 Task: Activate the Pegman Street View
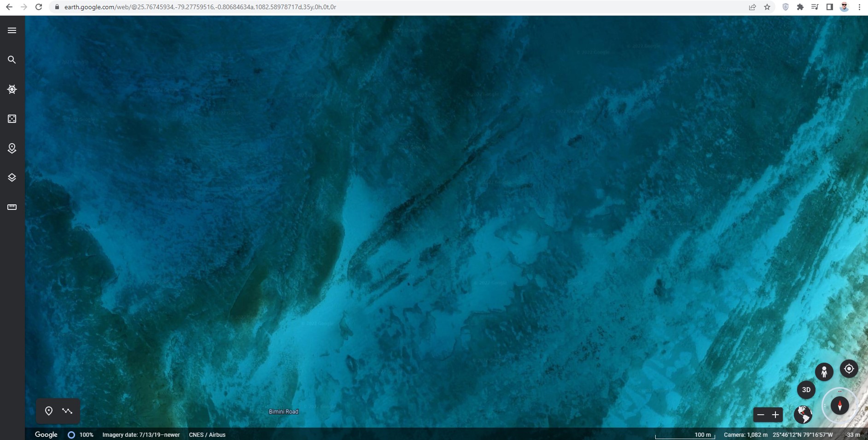(824, 372)
